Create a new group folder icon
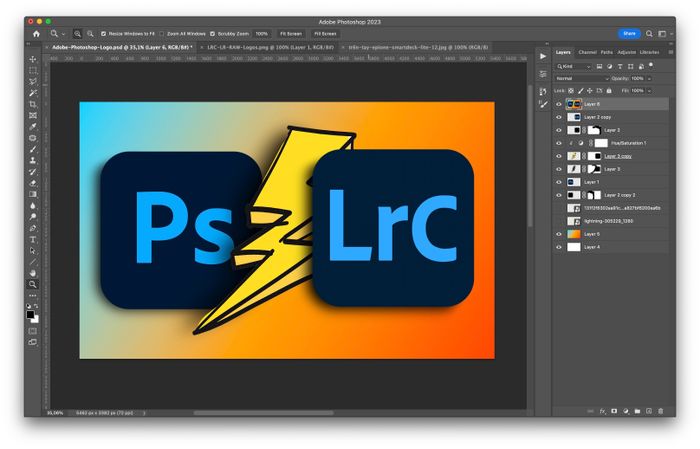Screen dimensions: 700x449 pos(638,411)
